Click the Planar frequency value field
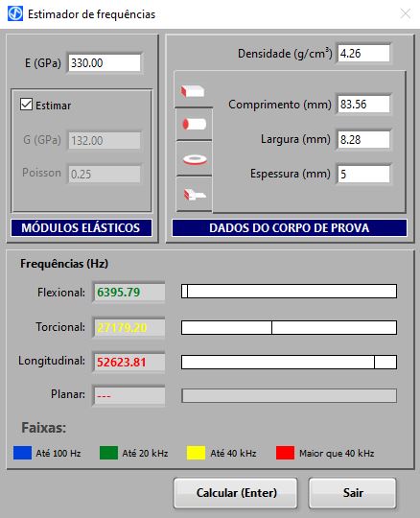This screenshot has width=420, height=518. click(x=129, y=395)
